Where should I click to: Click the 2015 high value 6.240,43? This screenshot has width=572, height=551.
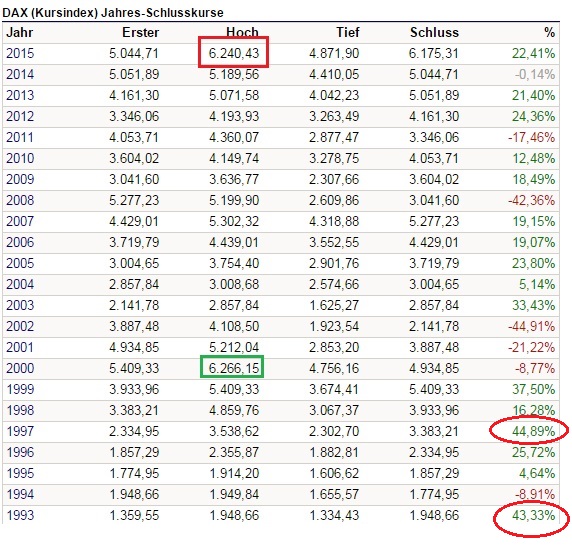click(234, 53)
